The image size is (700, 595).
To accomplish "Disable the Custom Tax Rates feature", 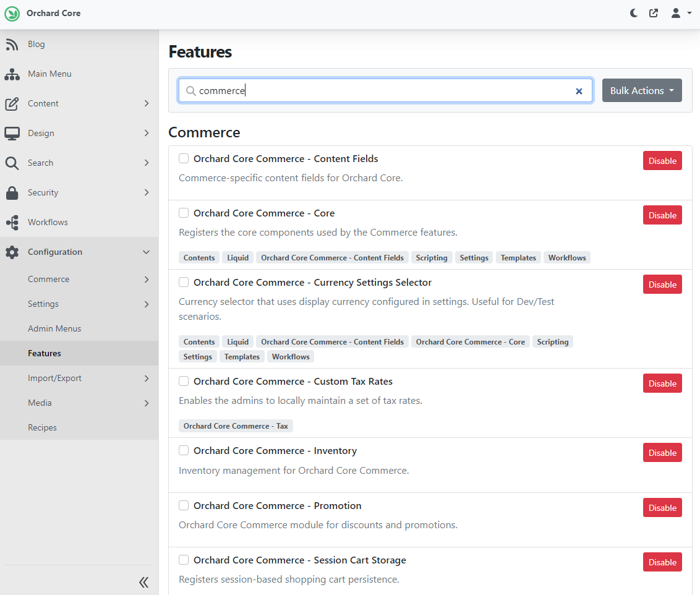I will (x=662, y=383).
